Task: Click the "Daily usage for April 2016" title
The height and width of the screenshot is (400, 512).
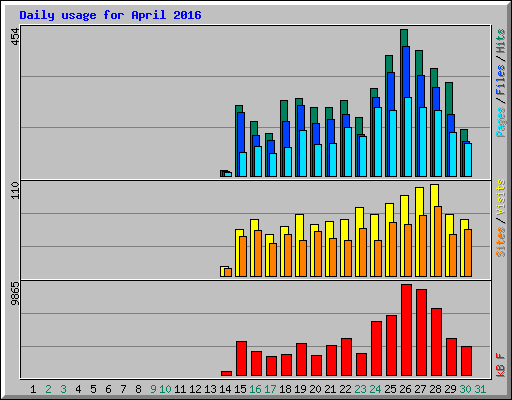Action: click(x=110, y=15)
